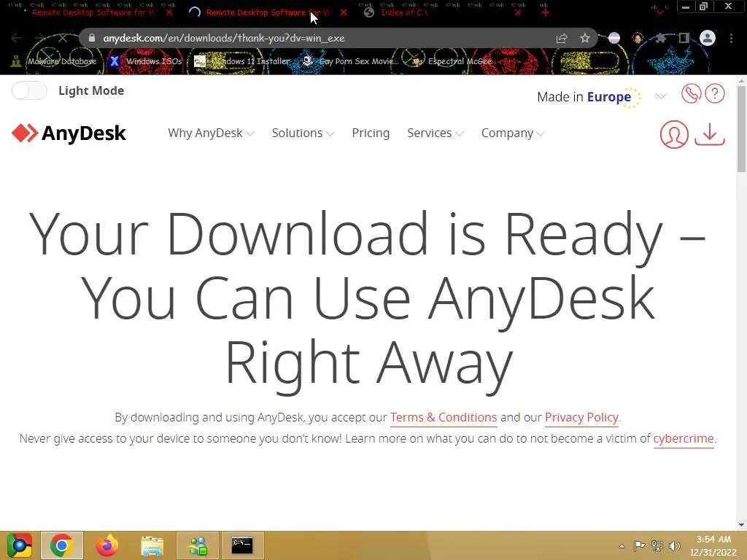Click the browser back arrow
Viewport: 747px width, 560px height.
[16, 38]
